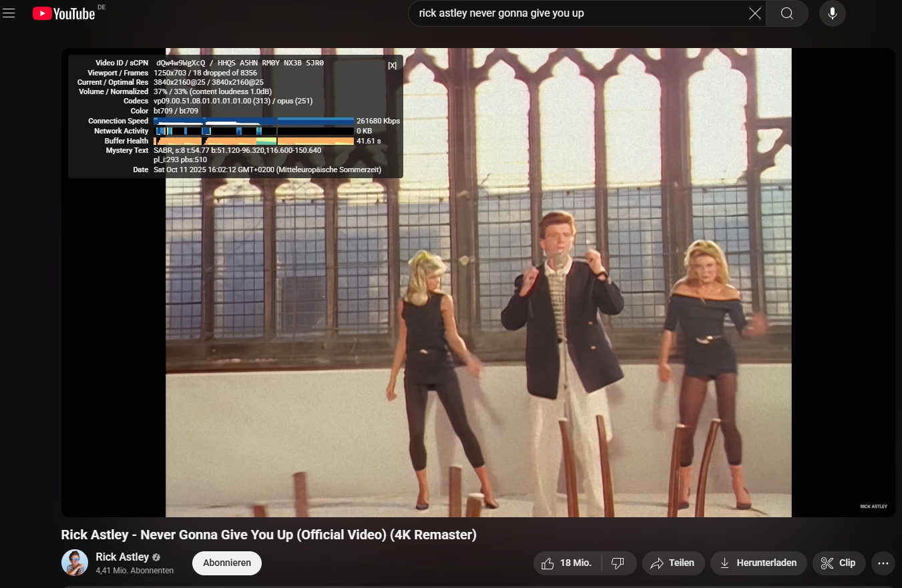Click the '41.61 s' buffer health value
Screen dimensions: 902x588
369,141
